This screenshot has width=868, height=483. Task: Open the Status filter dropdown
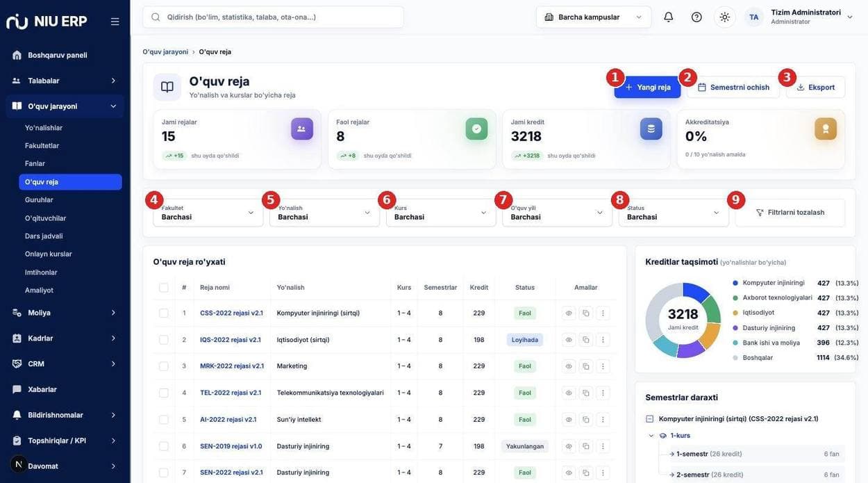(x=674, y=213)
